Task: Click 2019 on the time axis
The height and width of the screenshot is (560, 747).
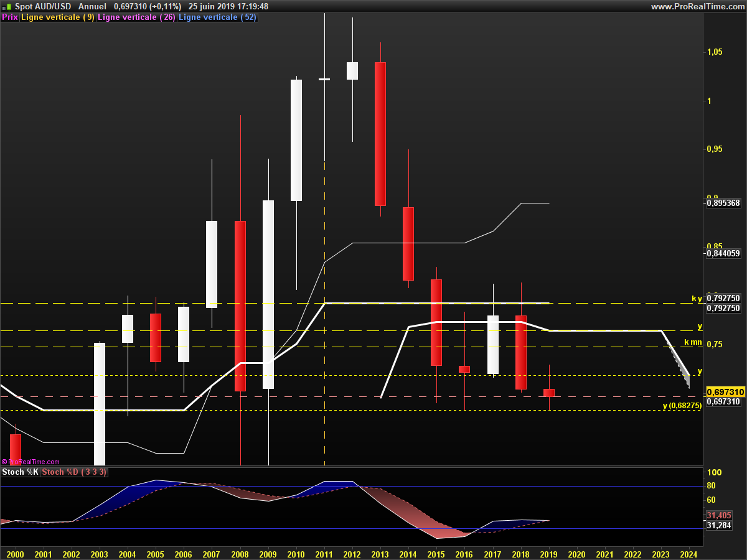Action: [x=548, y=554]
